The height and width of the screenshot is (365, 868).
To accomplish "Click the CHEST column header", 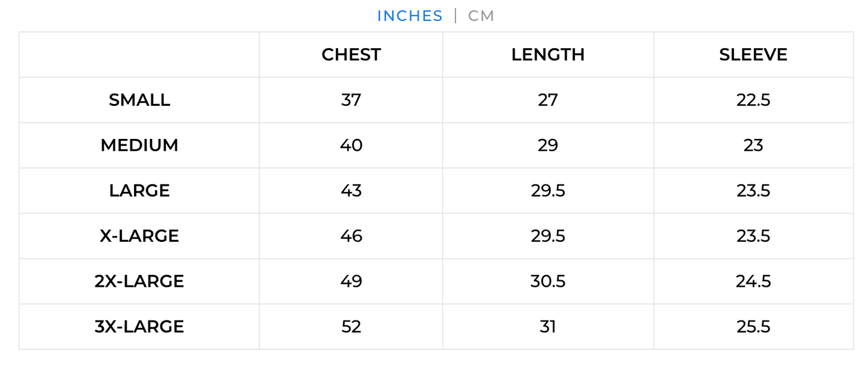I will click(351, 55).
